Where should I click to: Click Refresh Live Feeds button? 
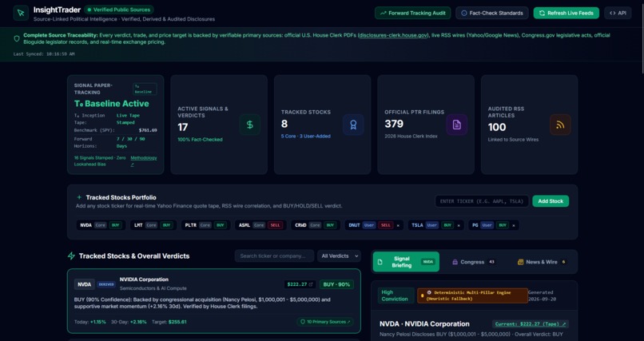pyautogui.click(x=566, y=13)
